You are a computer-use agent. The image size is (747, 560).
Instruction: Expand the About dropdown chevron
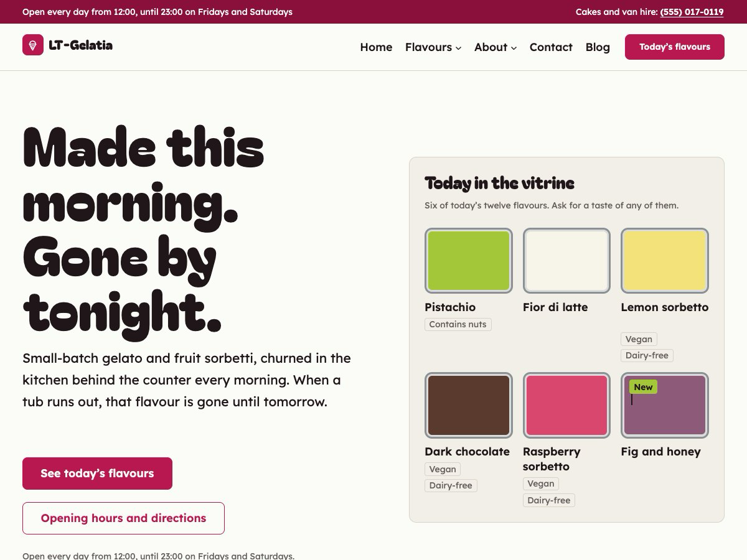coord(514,48)
